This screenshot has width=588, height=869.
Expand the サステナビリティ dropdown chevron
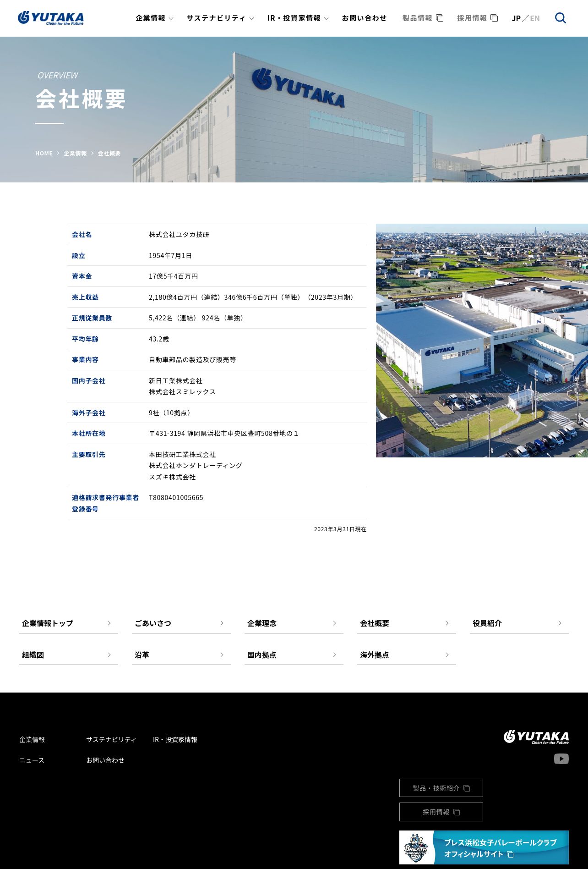(x=251, y=19)
